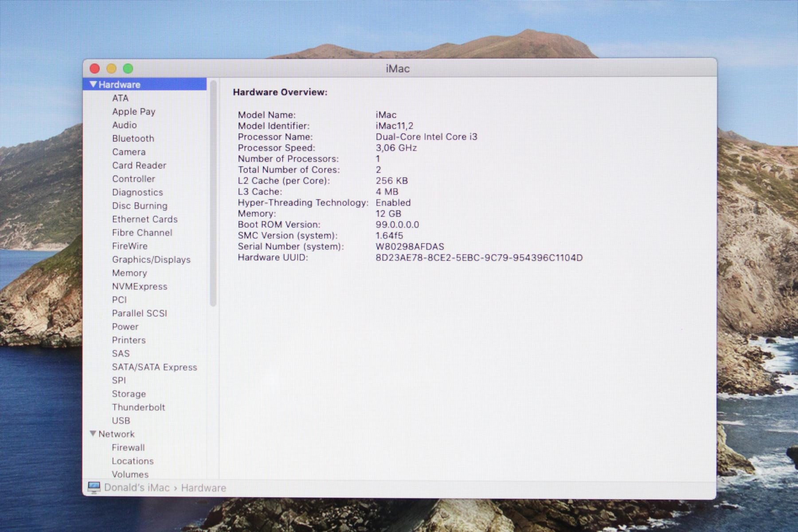Image resolution: width=798 pixels, height=532 pixels.
Task: Select Controller in the sidebar
Action: click(x=133, y=179)
